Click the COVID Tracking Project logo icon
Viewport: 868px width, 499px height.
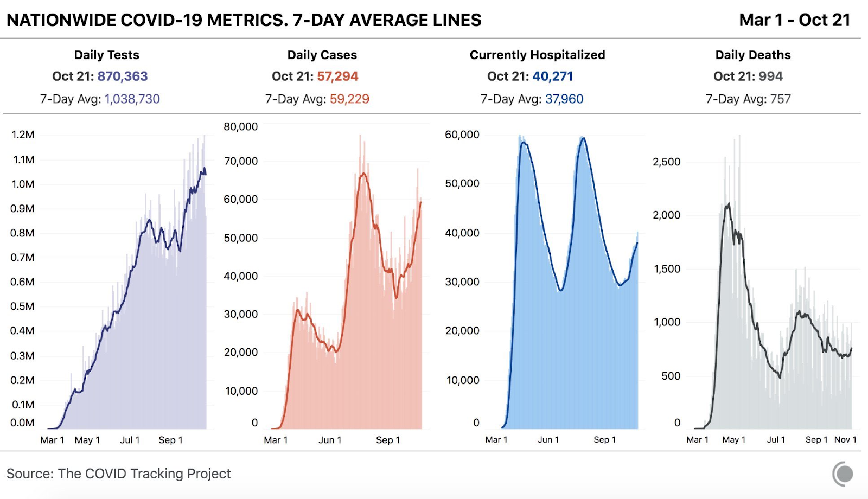[843, 474]
